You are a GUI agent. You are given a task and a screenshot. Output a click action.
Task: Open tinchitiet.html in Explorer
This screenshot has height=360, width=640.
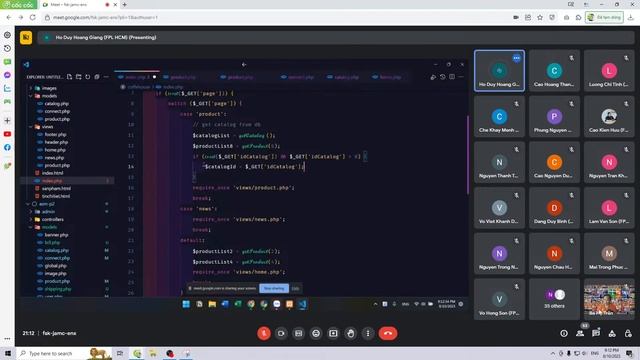[x=56, y=196]
